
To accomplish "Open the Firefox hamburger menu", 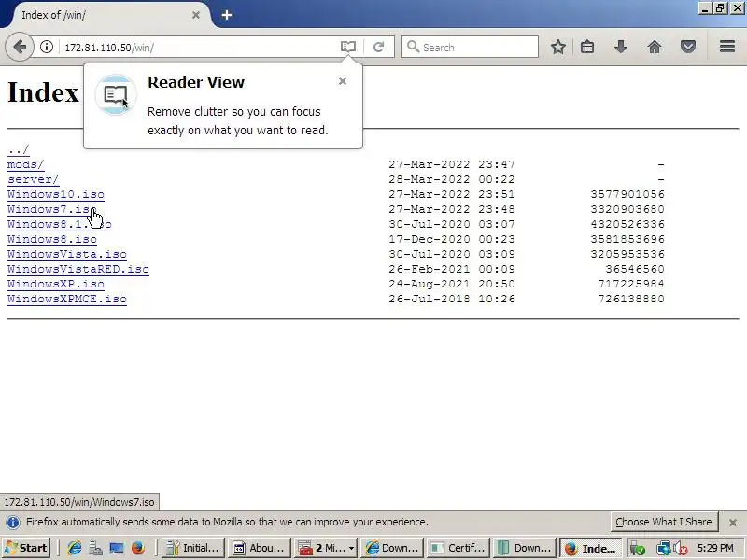I will tap(727, 47).
